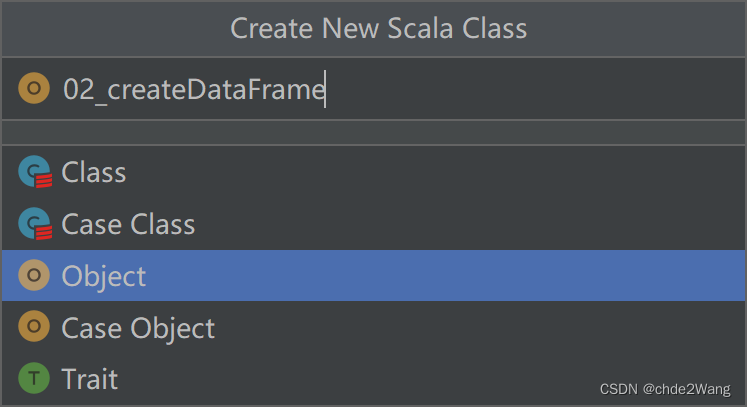Image resolution: width=747 pixels, height=407 pixels.
Task: Select the highlighted Object option
Action: (x=374, y=275)
